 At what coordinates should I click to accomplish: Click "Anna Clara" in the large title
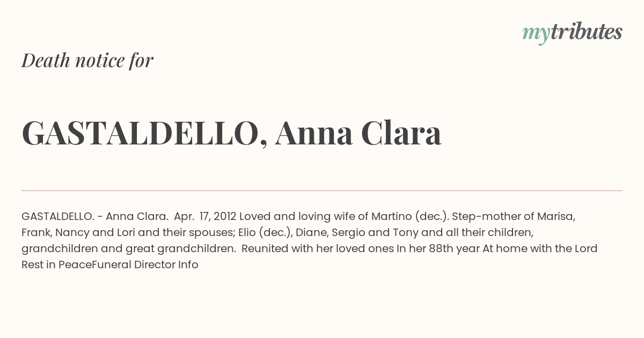click(358, 132)
